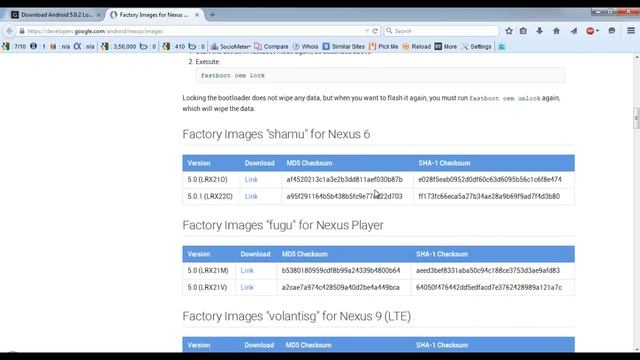Click the page vertical scrollbar thumb
The width and height of the screenshot is (640, 360).
pos(636,118)
